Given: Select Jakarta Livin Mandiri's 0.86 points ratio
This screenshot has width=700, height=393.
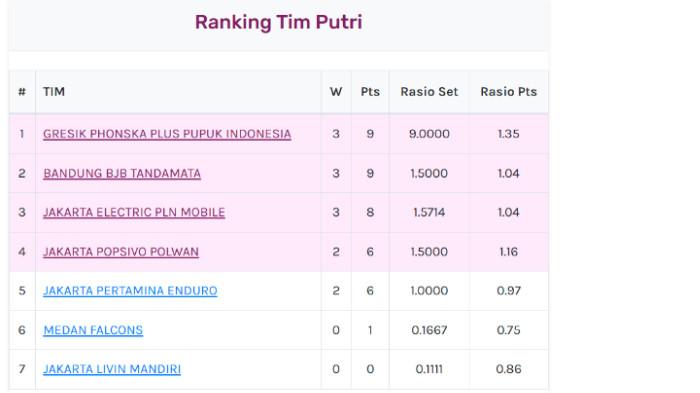Looking at the screenshot, I should 508,369.
